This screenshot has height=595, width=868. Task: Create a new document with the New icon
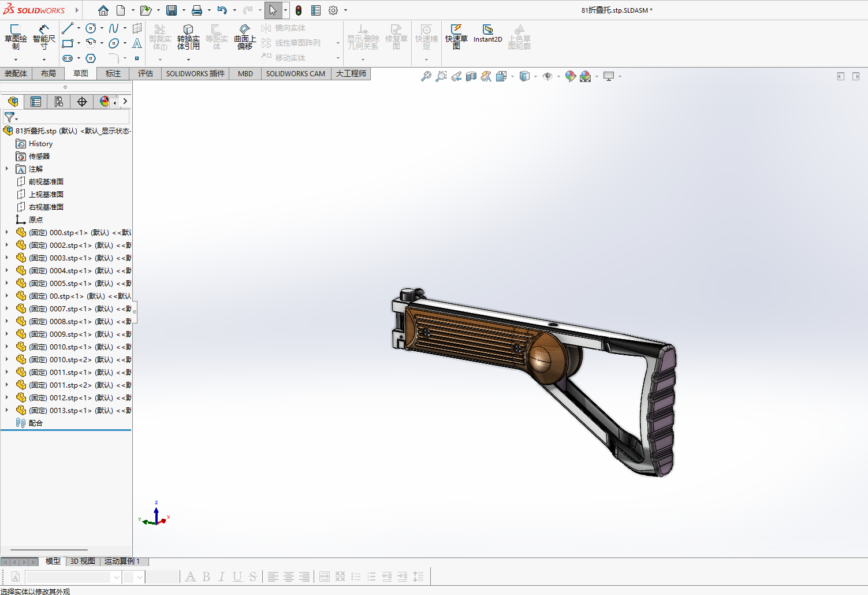[x=121, y=10]
